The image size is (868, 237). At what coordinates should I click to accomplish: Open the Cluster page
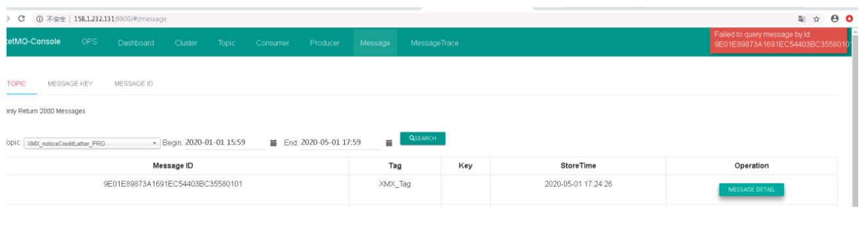pos(186,43)
